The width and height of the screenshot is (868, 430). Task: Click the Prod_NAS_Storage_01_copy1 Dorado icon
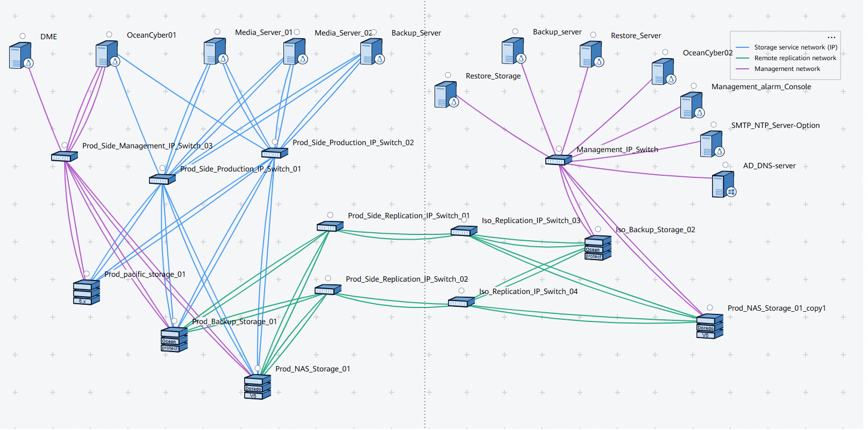point(710,326)
